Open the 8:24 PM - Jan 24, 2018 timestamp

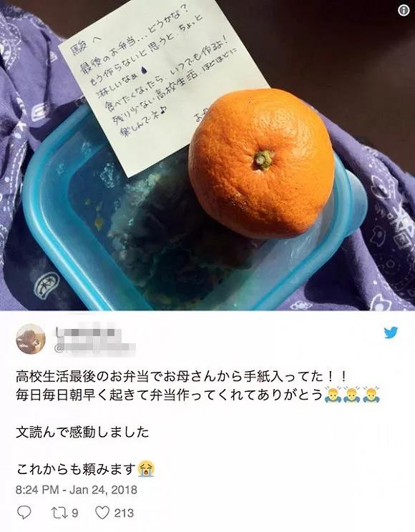click(x=77, y=490)
